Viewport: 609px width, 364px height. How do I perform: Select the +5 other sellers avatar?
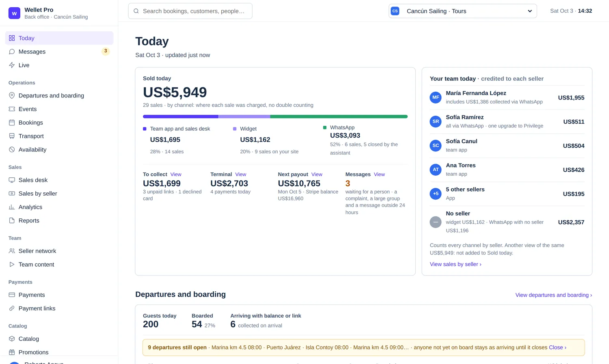[x=436, y=194]
